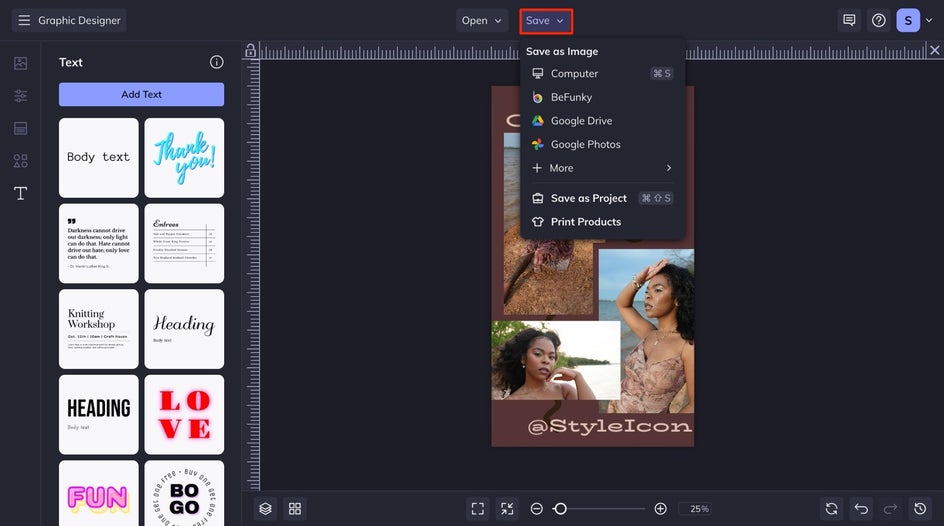The width and height of the screenshot is (944, 526).
Task: Click the 25% zoom value field
Action: click(x=696, y=509)
